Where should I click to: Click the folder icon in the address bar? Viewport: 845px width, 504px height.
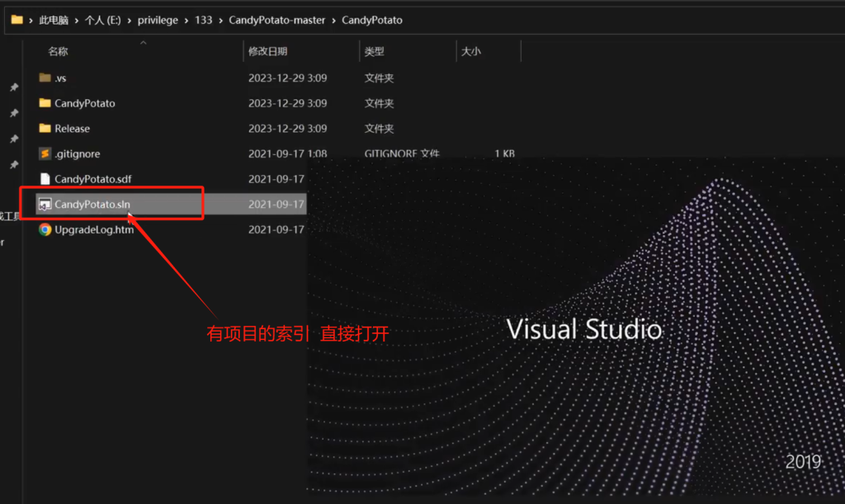17,20
